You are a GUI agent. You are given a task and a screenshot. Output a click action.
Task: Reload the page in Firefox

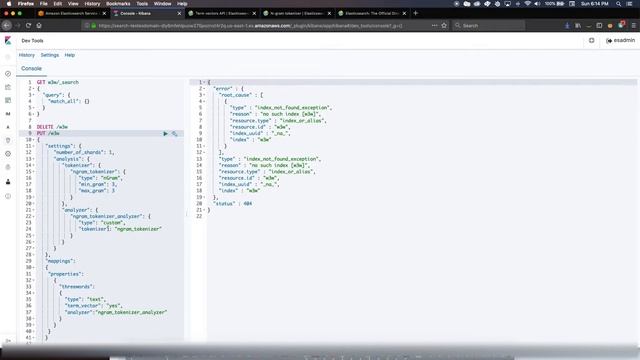pyautogui.click(x=28, y=25)
